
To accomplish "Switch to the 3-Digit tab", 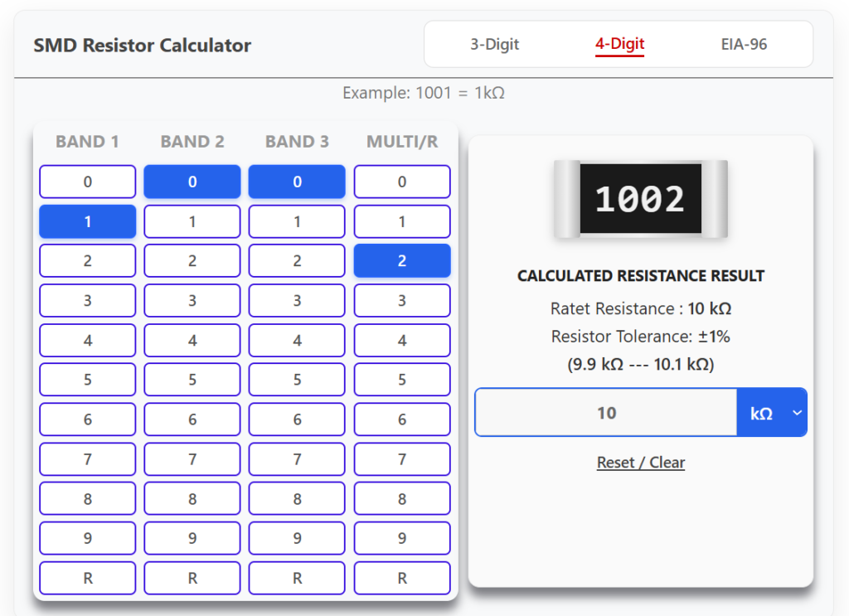I will (x=494, y=44).
